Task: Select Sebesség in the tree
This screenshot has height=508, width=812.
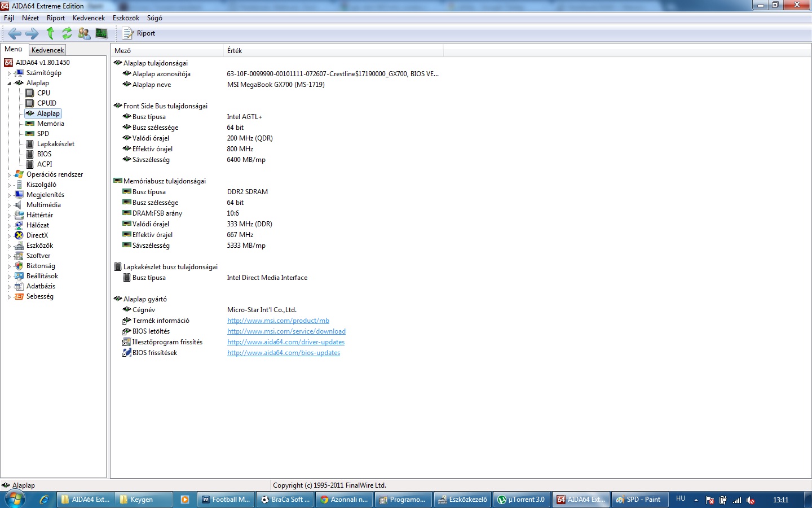Action: [40, 296]
